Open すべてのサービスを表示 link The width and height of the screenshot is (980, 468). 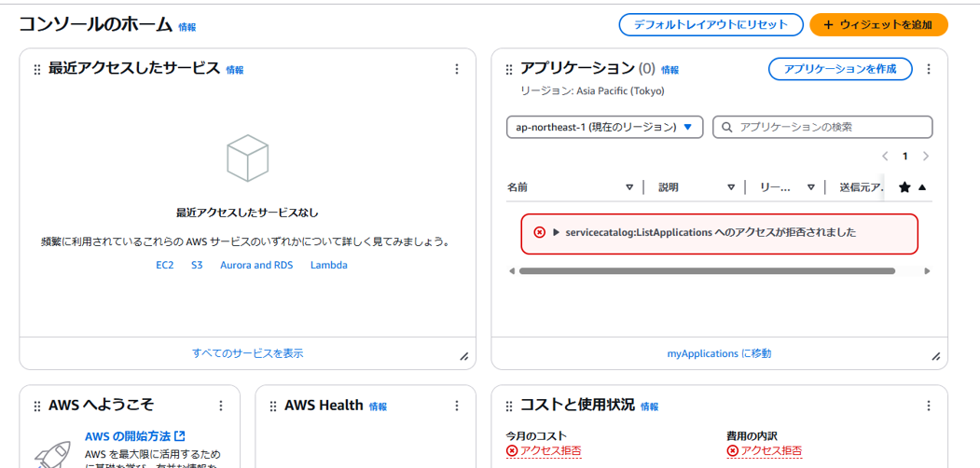coord(247,353)
